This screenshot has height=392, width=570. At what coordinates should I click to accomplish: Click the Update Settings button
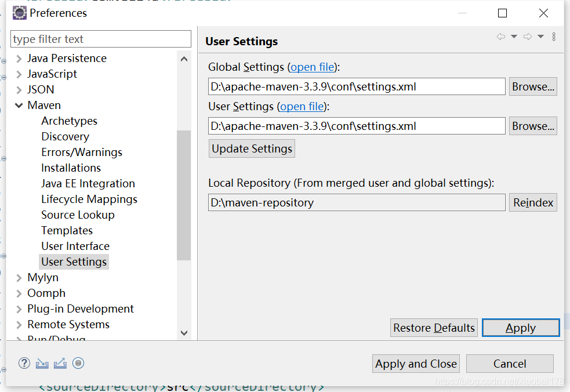coord(252,148)
